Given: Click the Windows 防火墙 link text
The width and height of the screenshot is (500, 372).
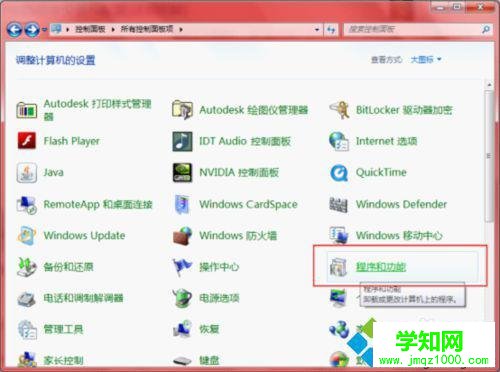Looking at the screenshot, I should click(238, 235).
